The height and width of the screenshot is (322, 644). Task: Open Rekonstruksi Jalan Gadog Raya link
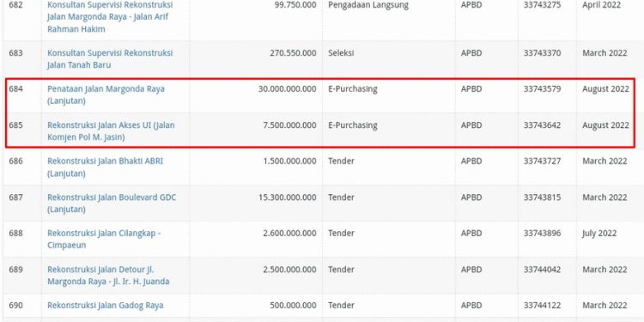(105, 305)
